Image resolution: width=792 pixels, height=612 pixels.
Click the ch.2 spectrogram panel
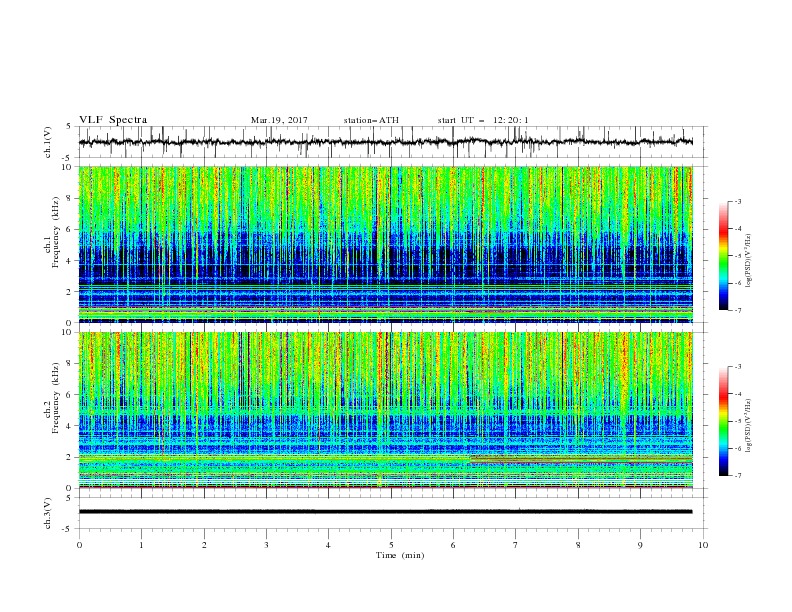pos(386,410)
